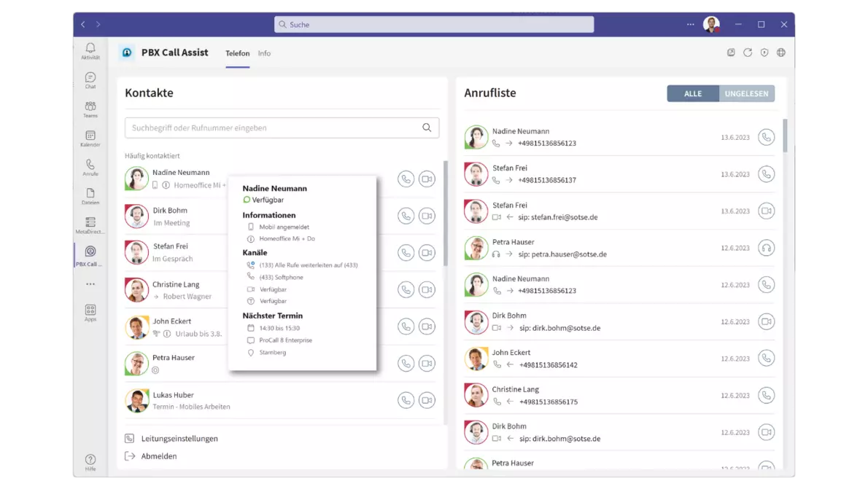This screenshot has width=868, height=489.
Task: Open Aktivität in Teams sidebar
Action: (90, 51)
